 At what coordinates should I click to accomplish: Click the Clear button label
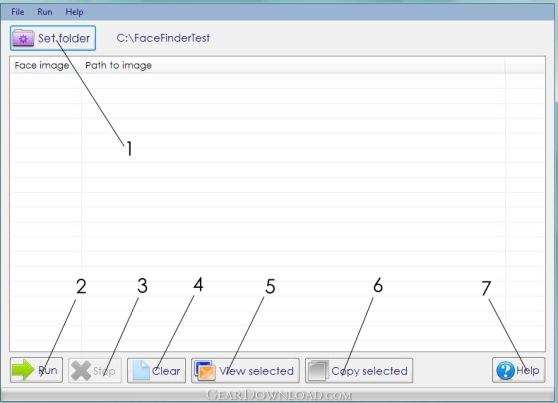coord(166,371)
